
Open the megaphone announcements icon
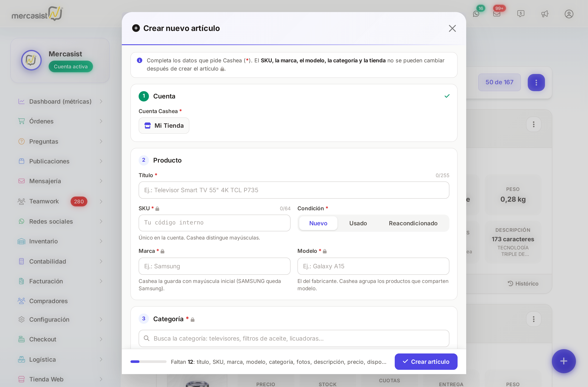[545, 14]
